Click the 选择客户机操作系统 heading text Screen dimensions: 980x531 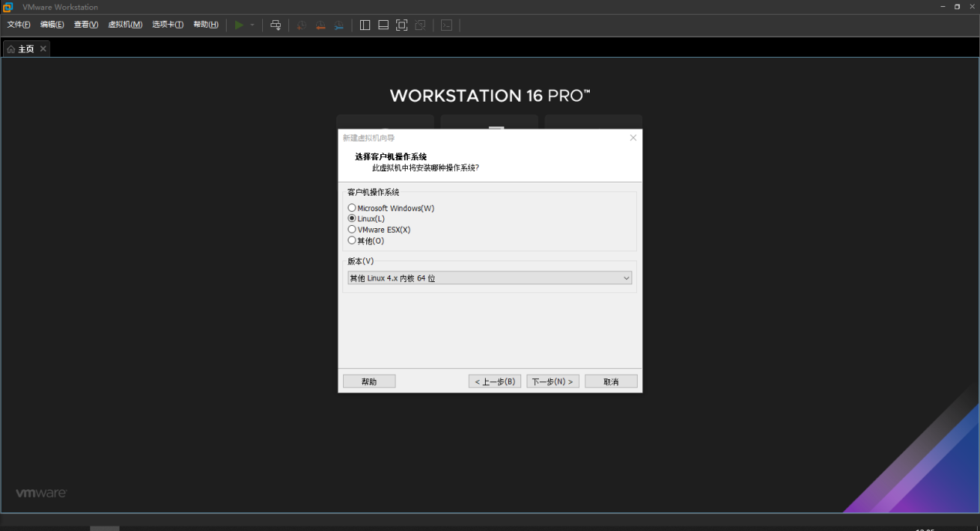(x=391, y=157)
